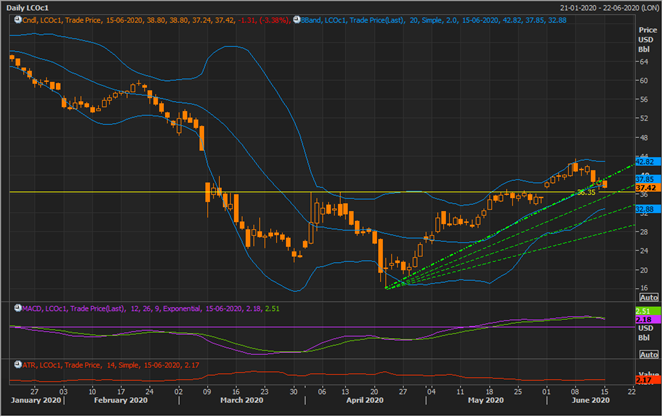Open the 21-01-2020 - 22-06-2020 (LON) date range
663x417 pixels.
[x=609, y=8]
